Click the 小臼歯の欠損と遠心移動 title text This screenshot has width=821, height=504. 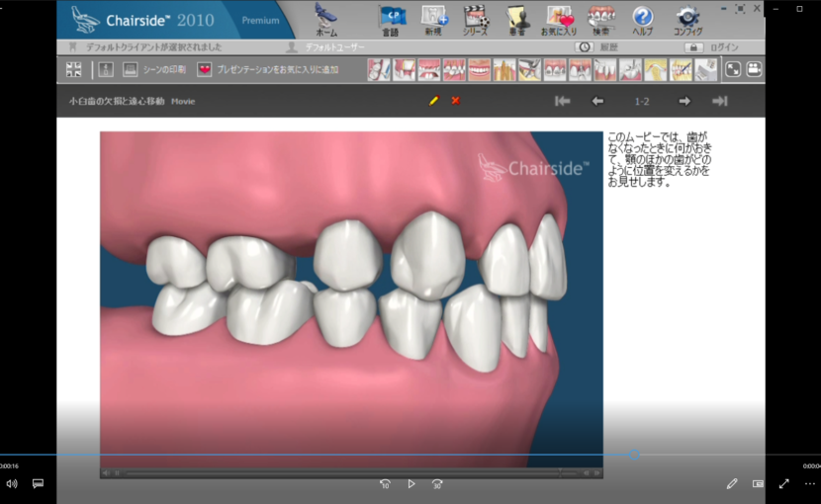117,101
